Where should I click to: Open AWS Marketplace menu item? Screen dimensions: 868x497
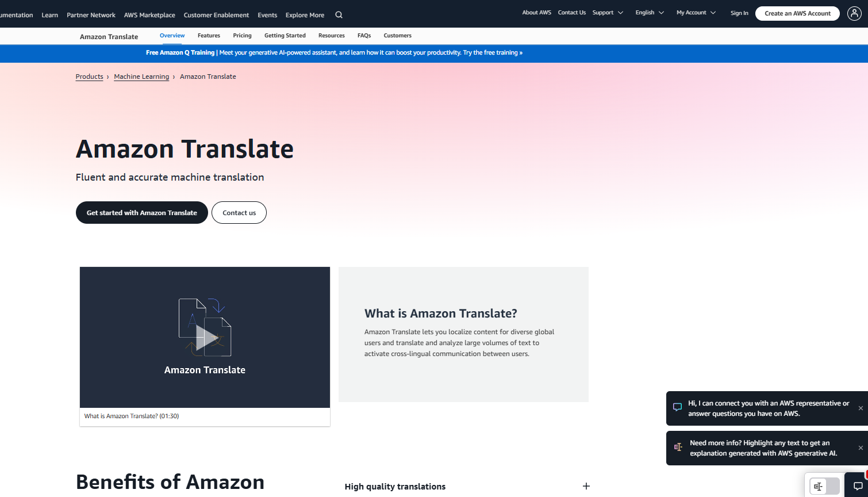(149, 15)
